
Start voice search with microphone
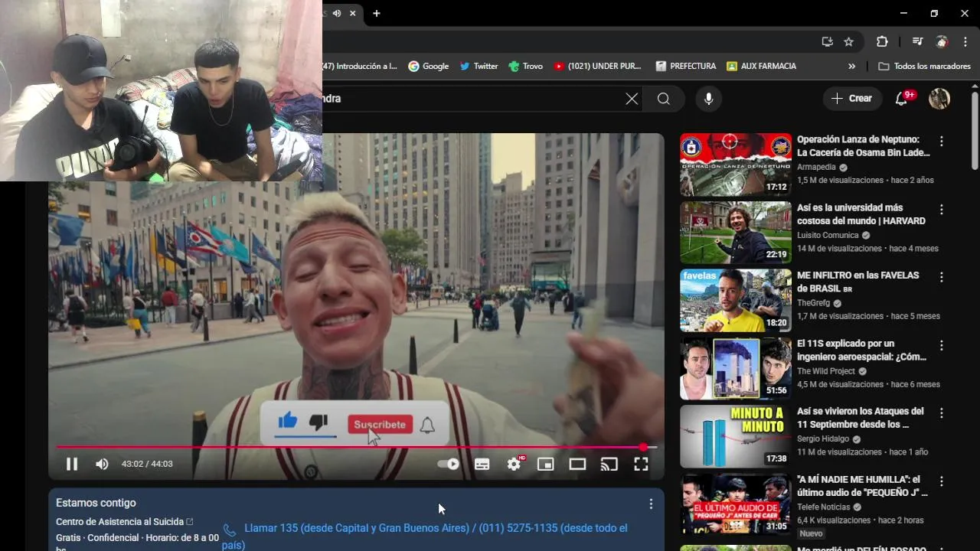pos(708,99)
